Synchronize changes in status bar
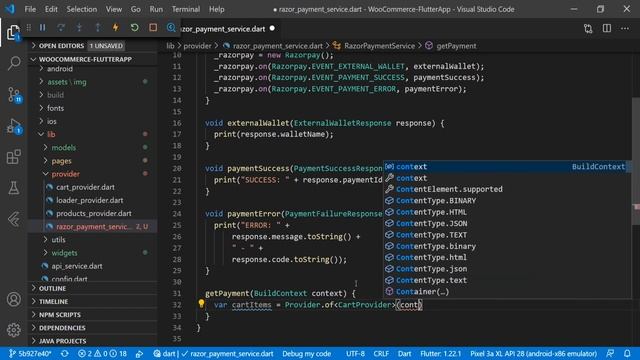The image size is (640, 360). pos(64,353)
